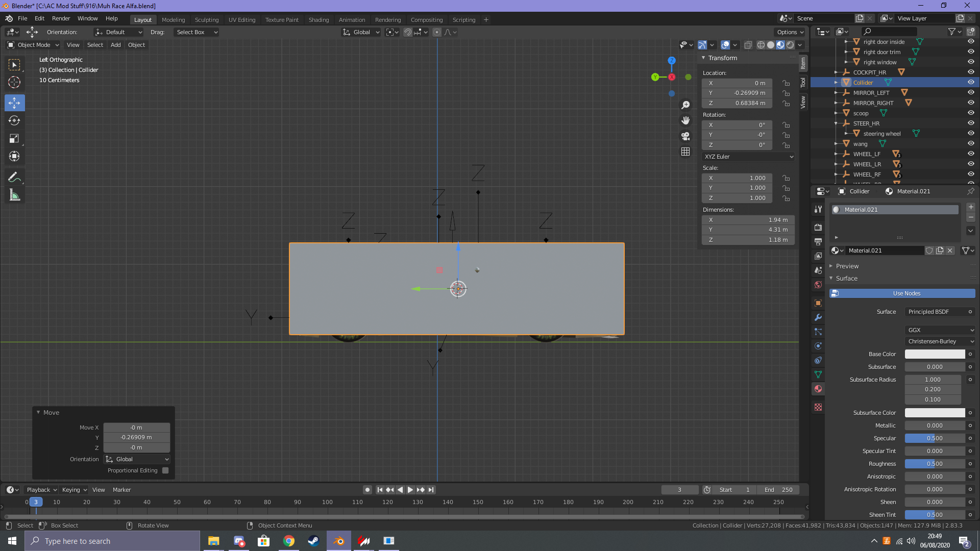
Task: Open the Object Data green triangle tab
Action: (x=818, y=374)
